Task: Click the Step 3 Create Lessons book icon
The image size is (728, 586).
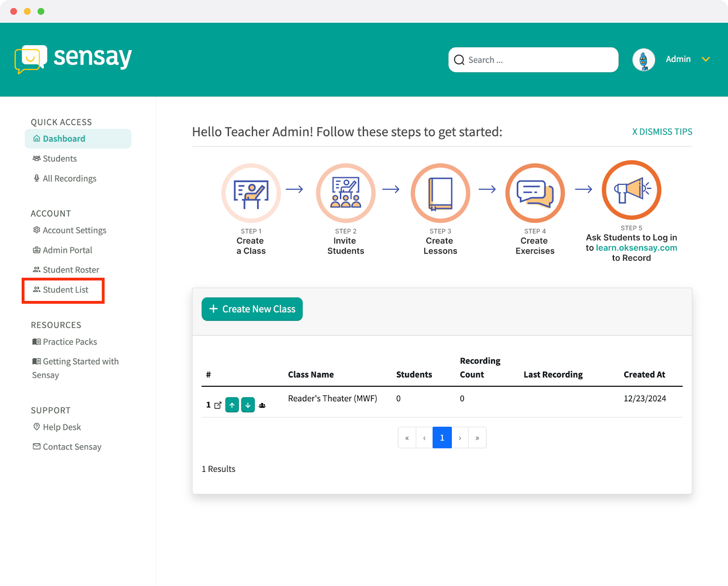Action: [440, 193]
